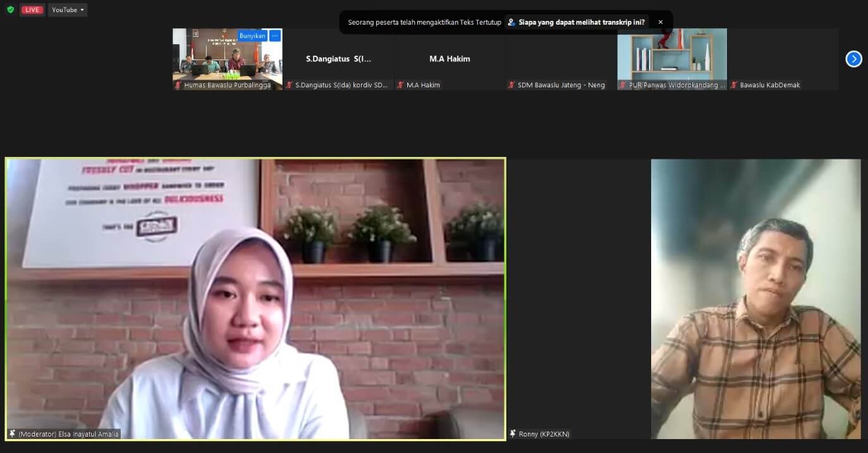The height and width of the screenshot is (453, 868).
Task: Click pin icon beside Ronny (KP2KKN) label
Action: 513,434
